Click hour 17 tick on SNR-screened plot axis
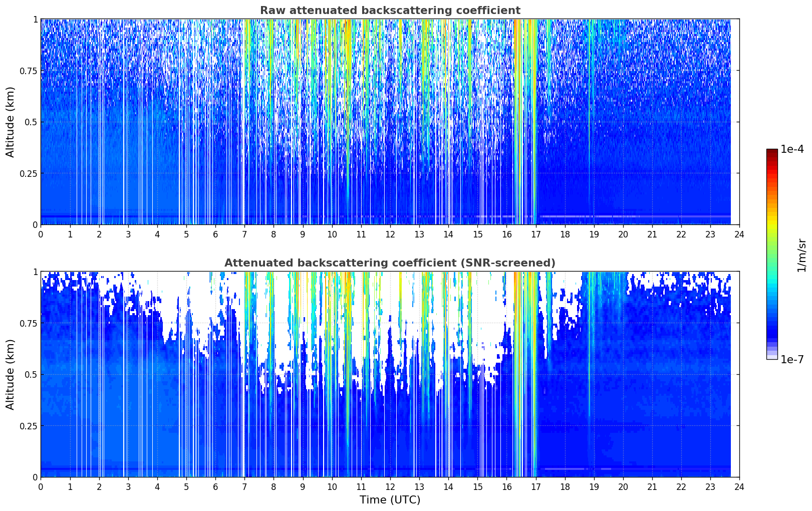This screenshot has width=812, height=511. point(536,486)
